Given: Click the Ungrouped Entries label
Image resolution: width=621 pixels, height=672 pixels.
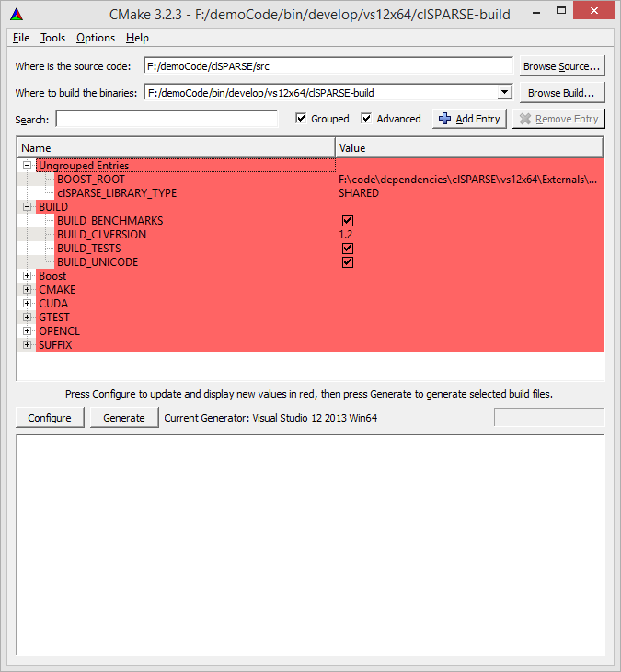Looking at the screenshot, I should click(x=84, y=166).
